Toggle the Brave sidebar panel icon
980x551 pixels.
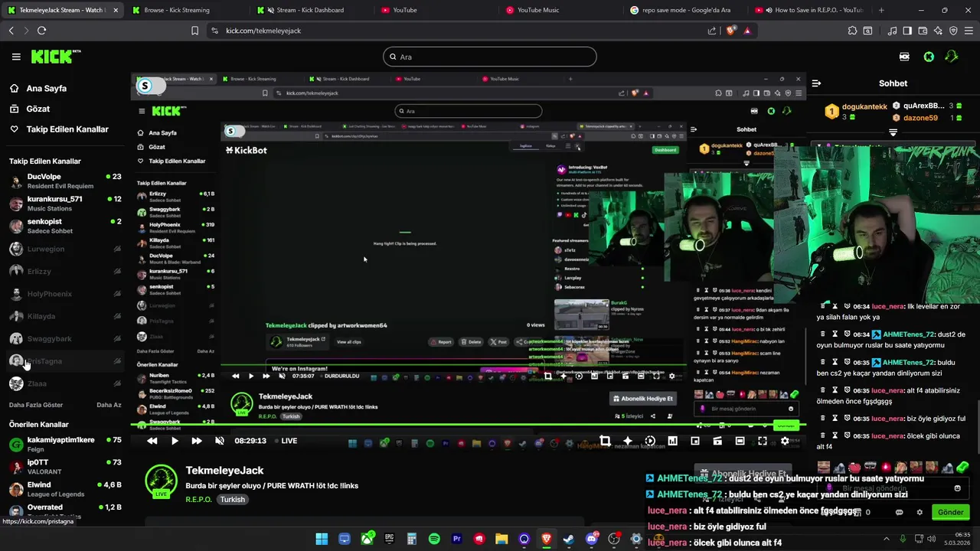tap(907, 31)
